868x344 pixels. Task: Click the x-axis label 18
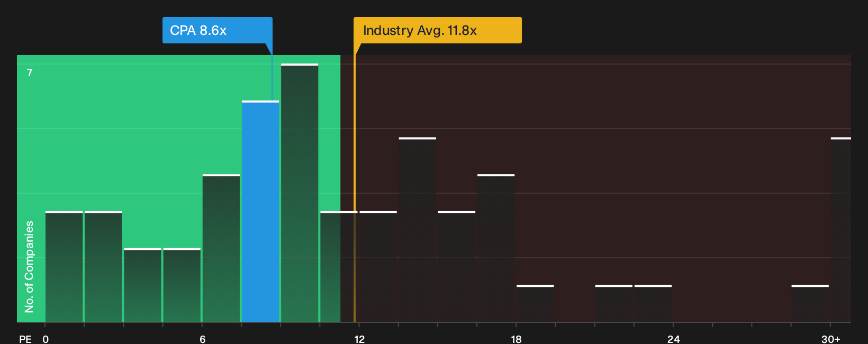(517, 339)
